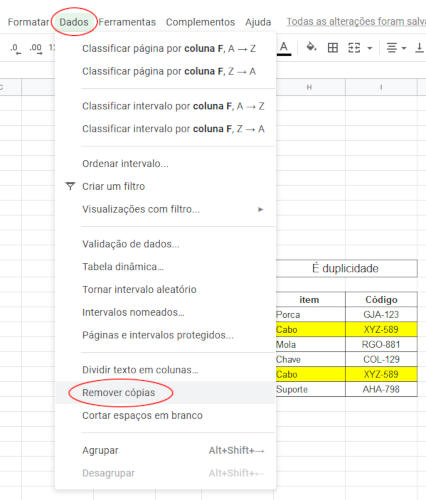Select the 'RGO-881' cell
Image resolution: width=426 pixels, height=500 pixels.
point(381,344)
